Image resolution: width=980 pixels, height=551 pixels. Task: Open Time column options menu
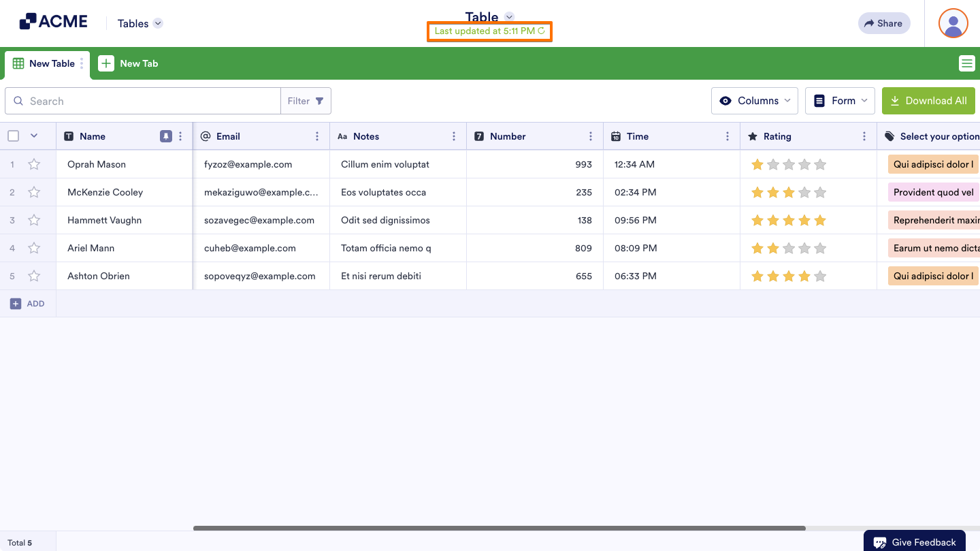(728, 136)
